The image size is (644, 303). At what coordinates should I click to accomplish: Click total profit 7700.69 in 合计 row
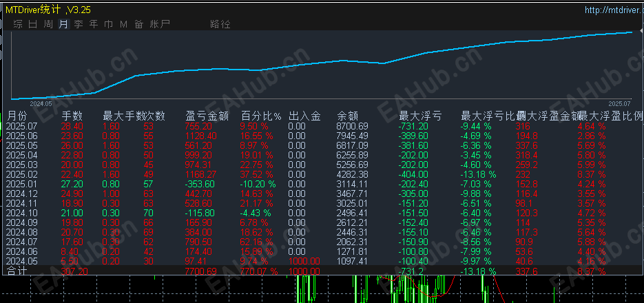tap(201, 271)
